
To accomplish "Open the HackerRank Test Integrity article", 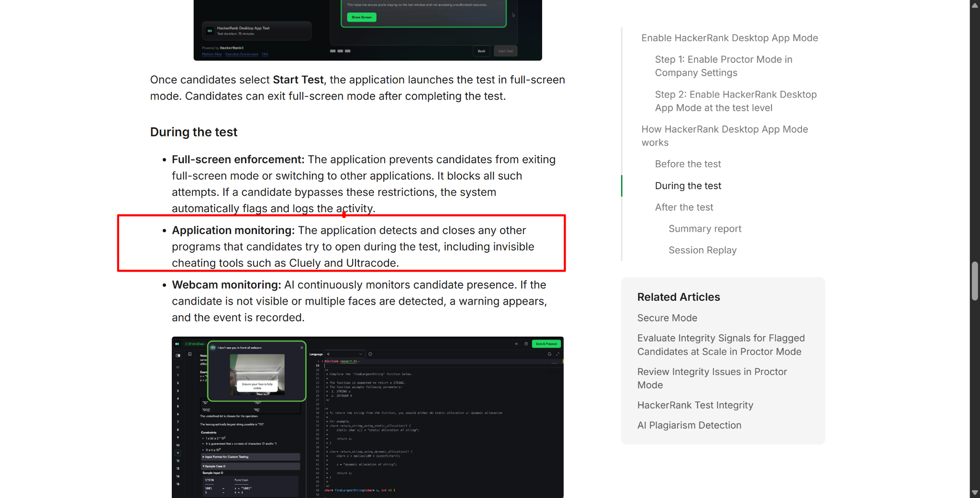I will click(x=695, y=405).
